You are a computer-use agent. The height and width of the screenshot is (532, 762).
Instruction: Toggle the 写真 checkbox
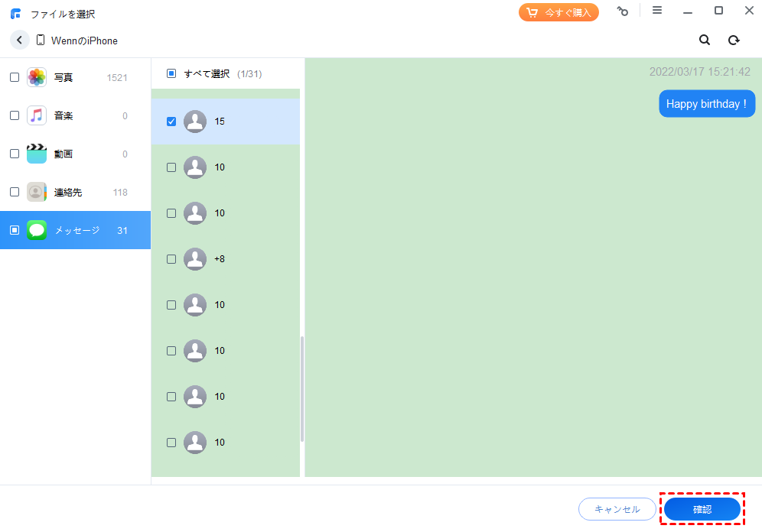tap(15, 77)
